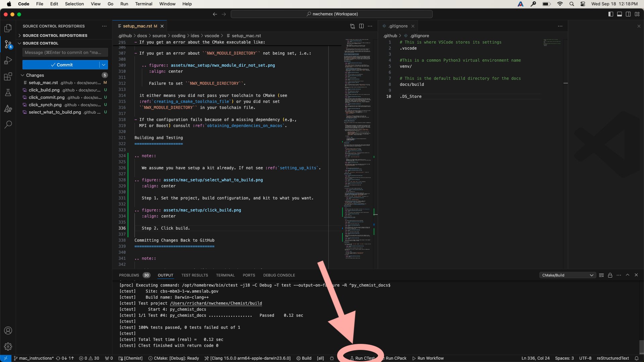Click Run Workflow in status bar
Screen dimensions: 644x362
click(x=428, y=358)
